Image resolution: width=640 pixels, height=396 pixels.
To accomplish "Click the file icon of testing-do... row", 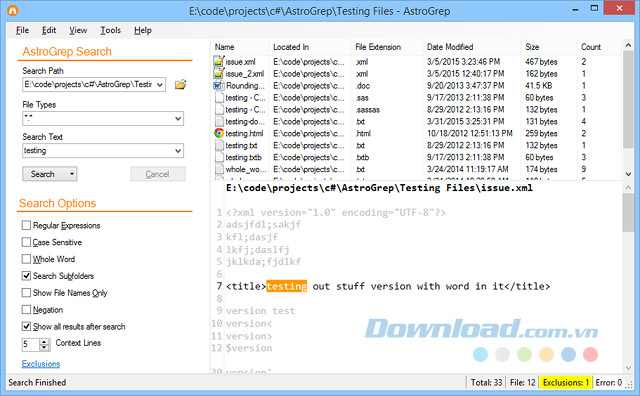I will 219,121.
